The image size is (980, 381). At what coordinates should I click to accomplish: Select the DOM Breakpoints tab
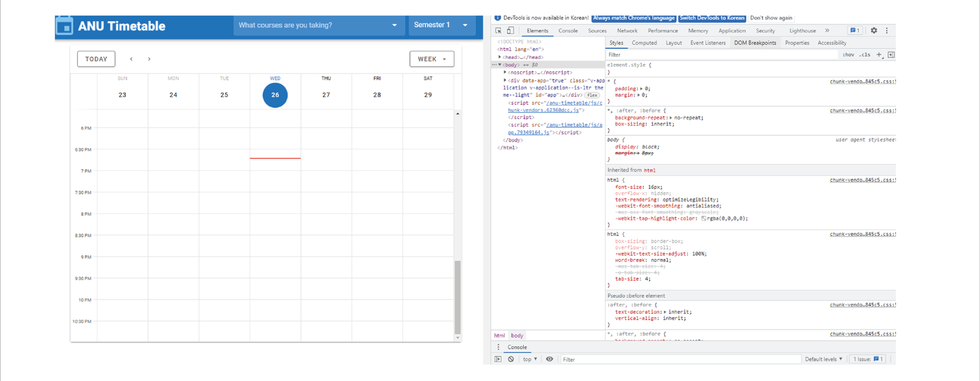[x=755, y=43]
